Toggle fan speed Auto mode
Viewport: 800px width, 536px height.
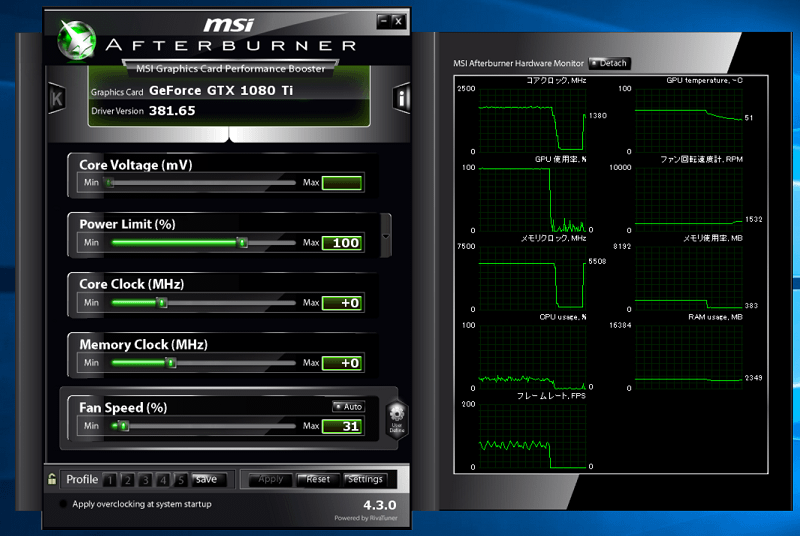coord(348,406)
